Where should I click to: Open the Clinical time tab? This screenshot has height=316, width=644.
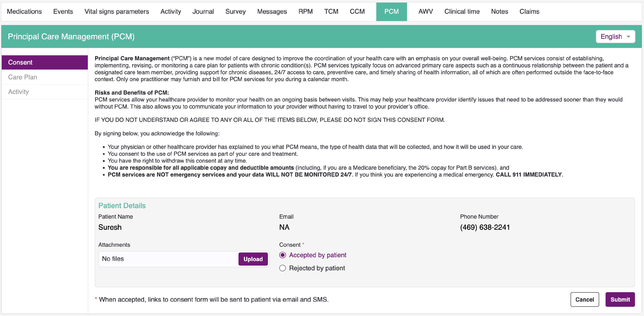pos(462,12)
